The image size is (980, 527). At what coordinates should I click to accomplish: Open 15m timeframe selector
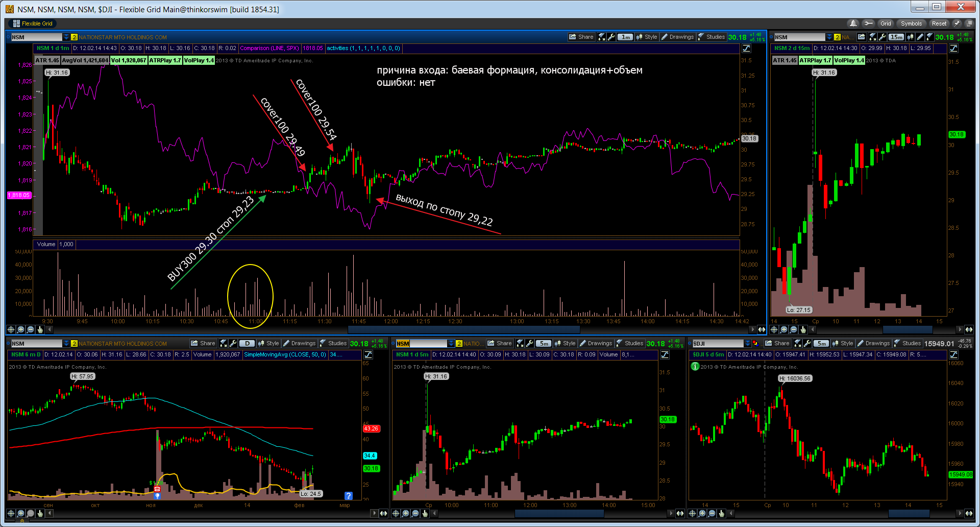point(896,37)
